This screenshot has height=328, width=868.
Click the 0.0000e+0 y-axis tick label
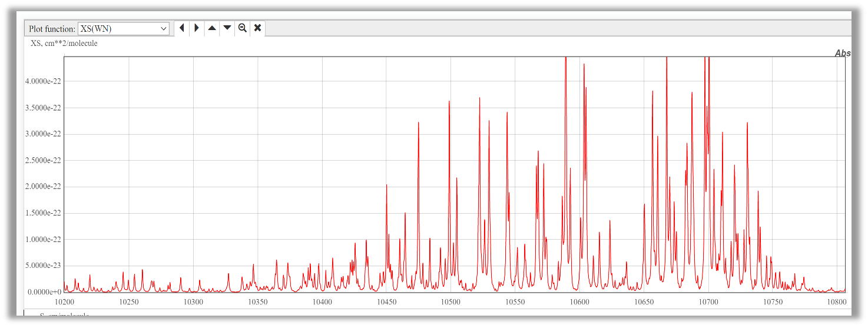pyautogui.click(x=44, y=292)
